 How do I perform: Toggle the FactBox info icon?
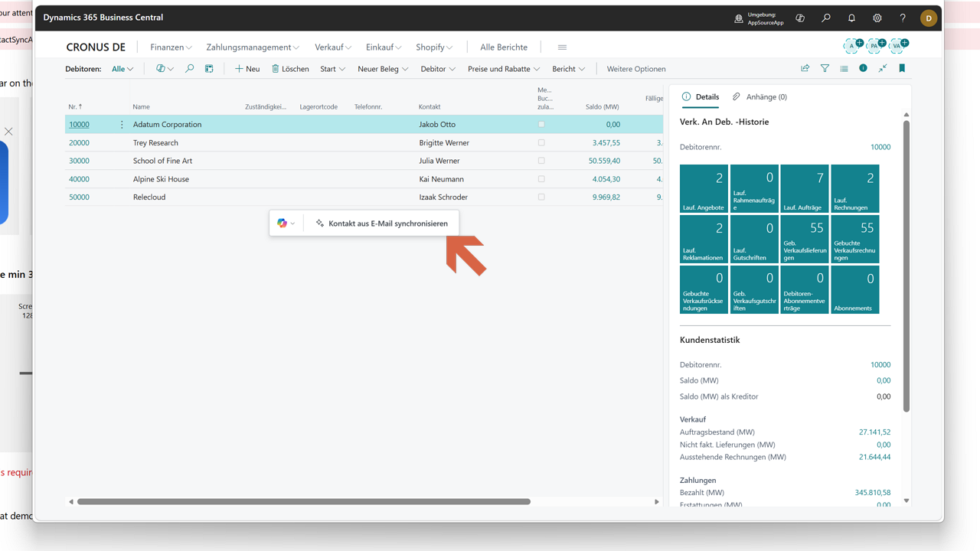(863, 68)
